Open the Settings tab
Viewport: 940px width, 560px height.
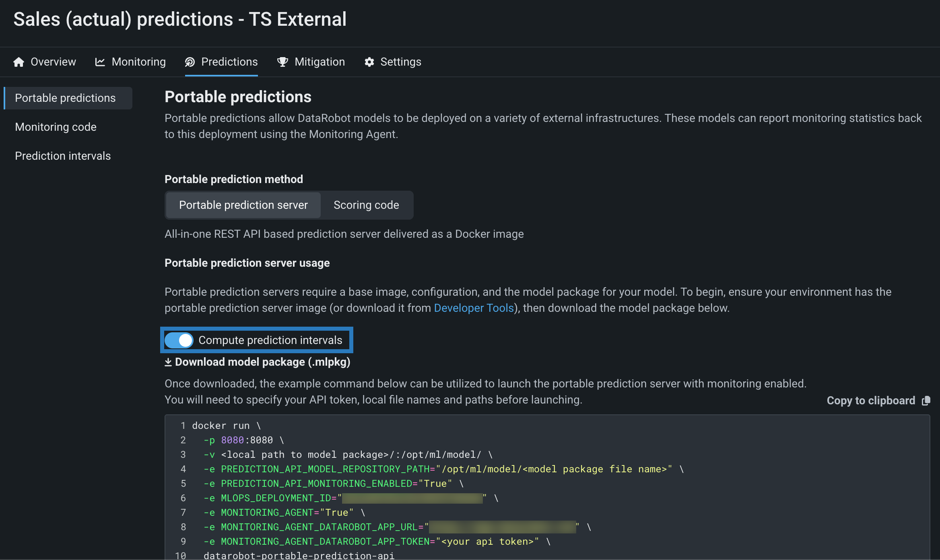[400, 62]
